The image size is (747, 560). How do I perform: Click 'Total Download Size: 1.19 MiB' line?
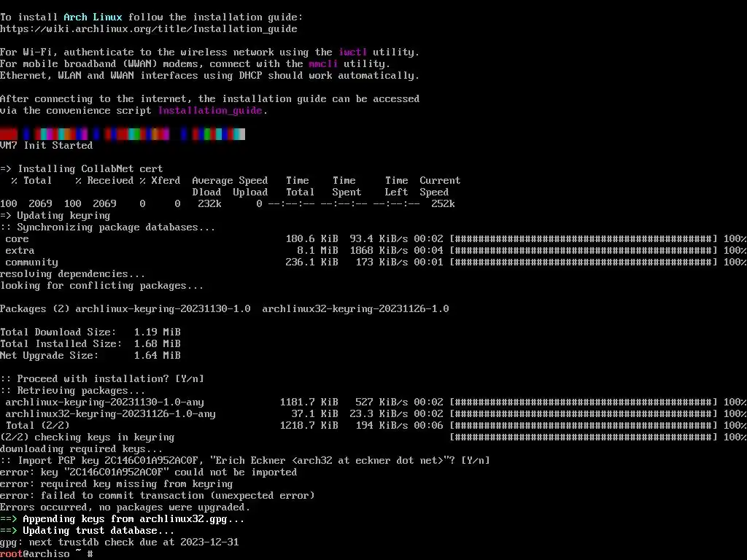click(x=90, y=332)
